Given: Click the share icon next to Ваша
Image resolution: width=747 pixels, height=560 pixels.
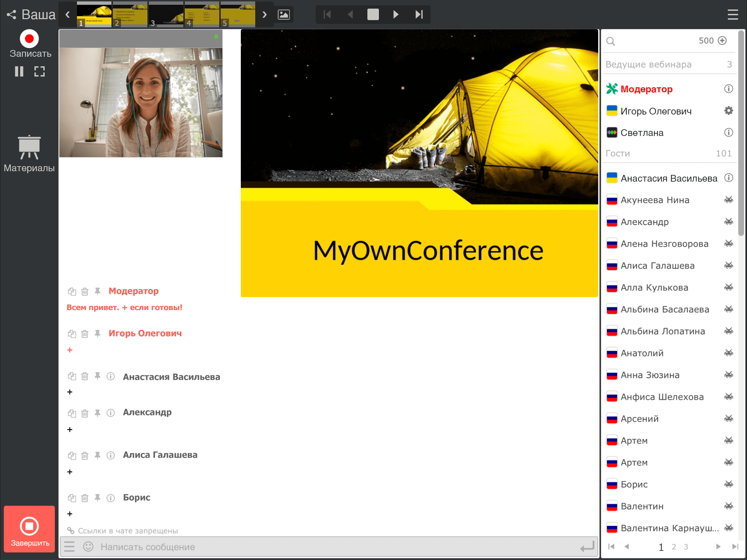Looking at the screenshot, I should coord(11,14).
